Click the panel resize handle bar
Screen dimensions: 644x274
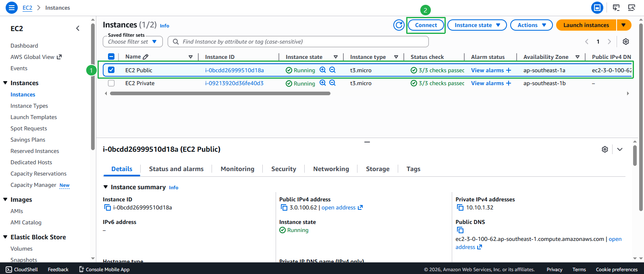[x=367, y=142]
